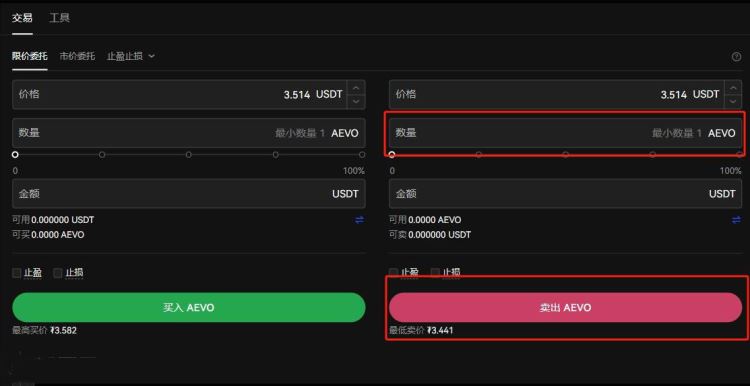Switch to the 工具 tab
This screenshot has width=750, height=386.
coord(59,18)
